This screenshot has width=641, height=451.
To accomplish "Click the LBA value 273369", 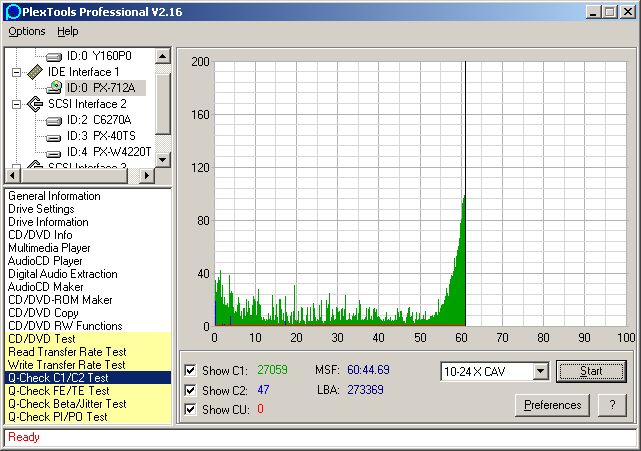I will (x=365, y=390).
